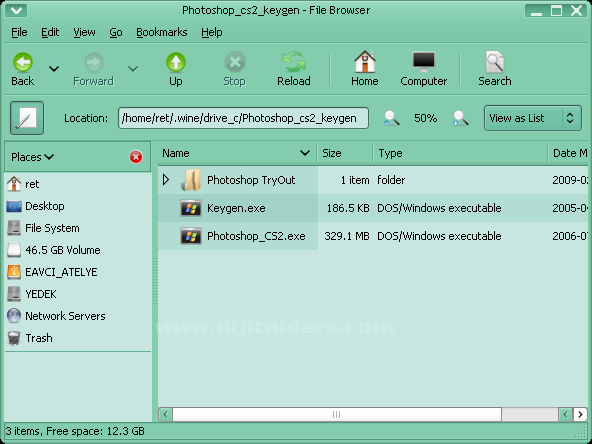Click the scrollbar right arrow at far right
This screenshot has height=444, width=592.
click(x=580, y=415)
